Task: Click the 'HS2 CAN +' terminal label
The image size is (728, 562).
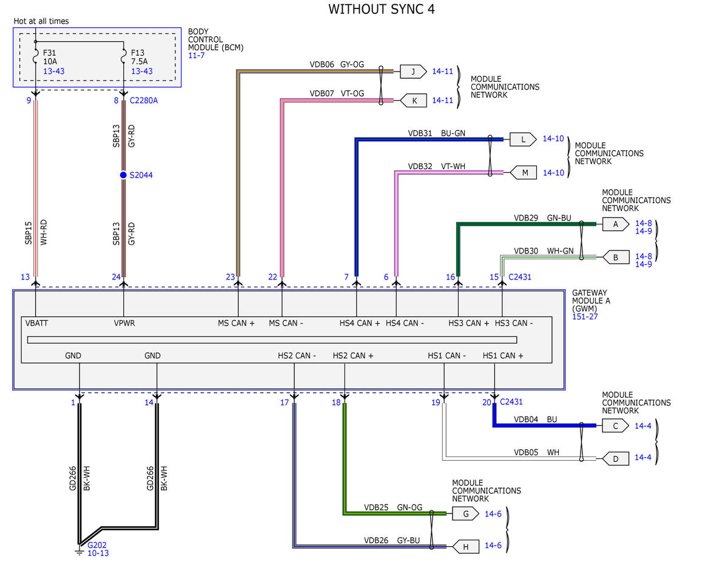Action: point(353,356)
